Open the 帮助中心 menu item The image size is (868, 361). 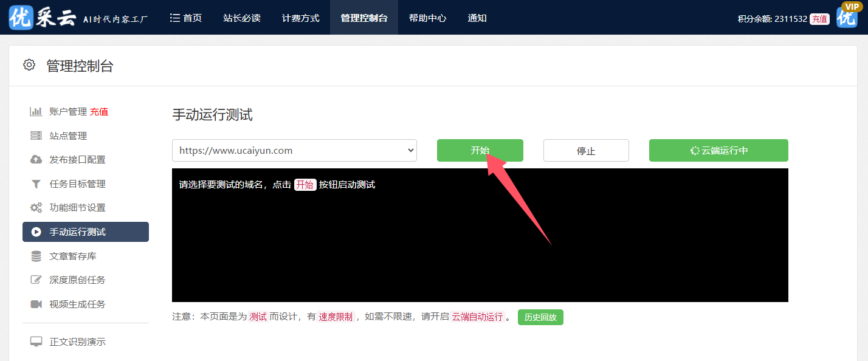tap(427, 18)
